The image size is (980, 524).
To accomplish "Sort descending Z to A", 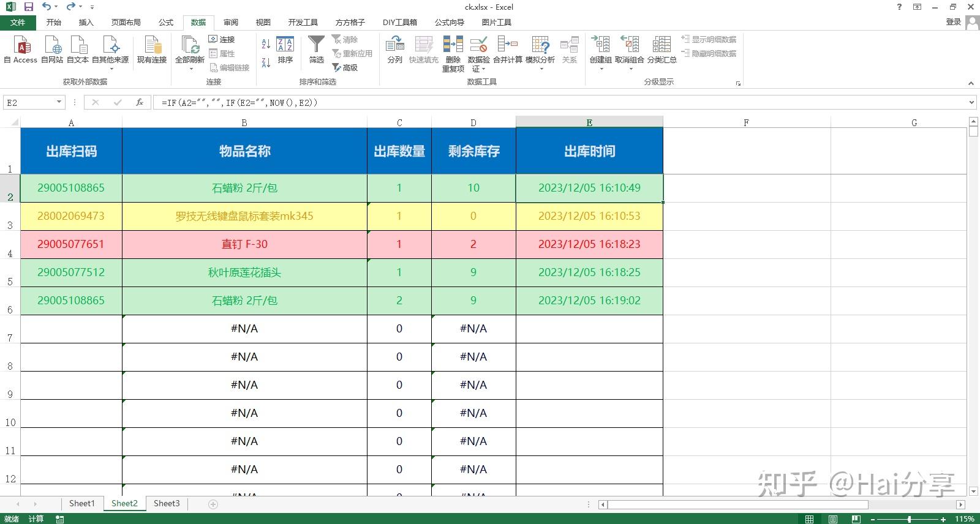I will point(266,62).
